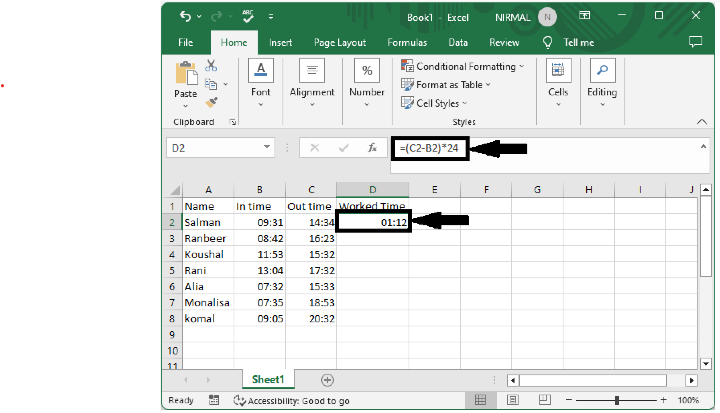
Task: Click the Paste clipboard icon
Action: point(186,74)
